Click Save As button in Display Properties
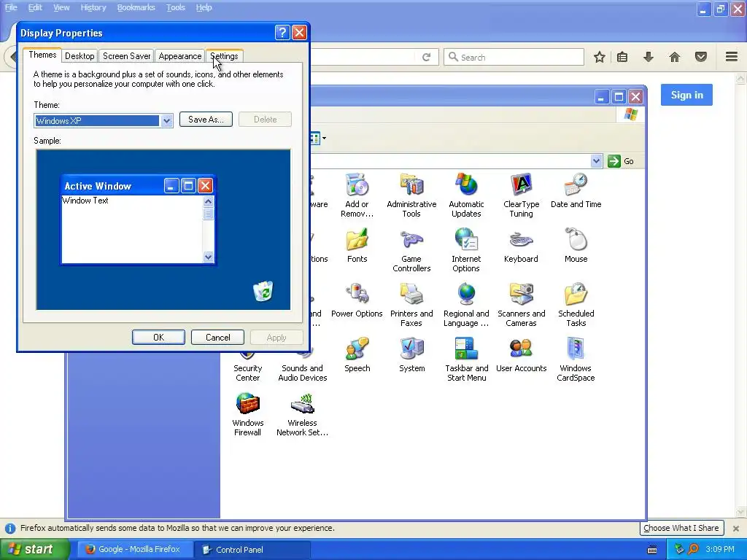This screenshot has width=747, height=560. 206,119
